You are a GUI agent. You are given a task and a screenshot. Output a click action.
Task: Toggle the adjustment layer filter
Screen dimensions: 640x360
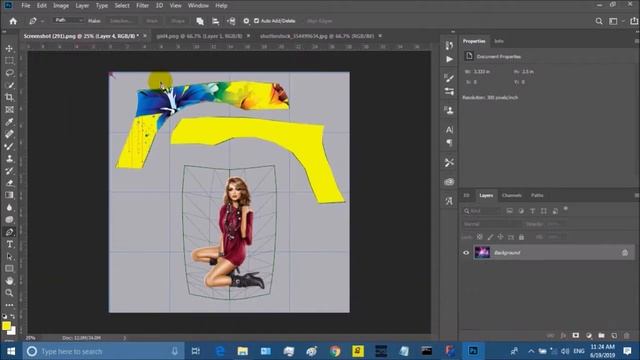pos(521,211)
